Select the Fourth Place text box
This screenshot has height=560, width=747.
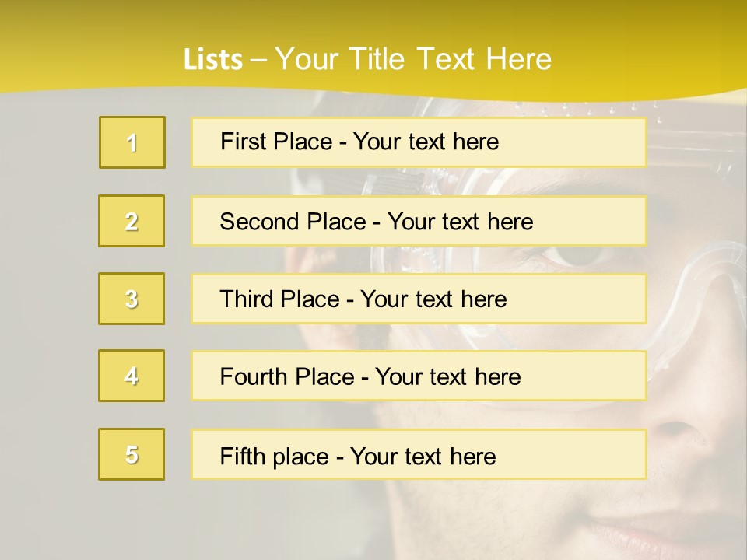point(419,376)
